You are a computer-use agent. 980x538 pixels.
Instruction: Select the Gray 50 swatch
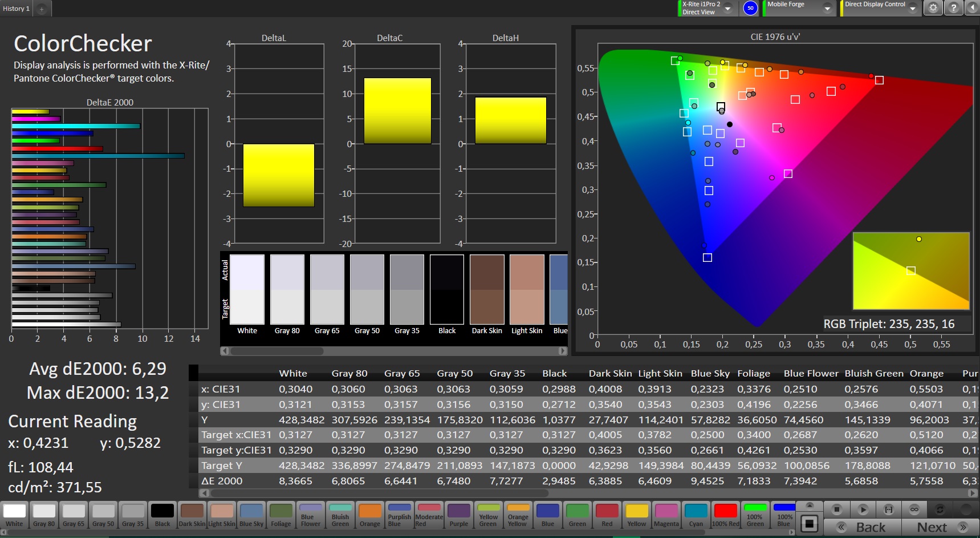click(x=103, y=515)
